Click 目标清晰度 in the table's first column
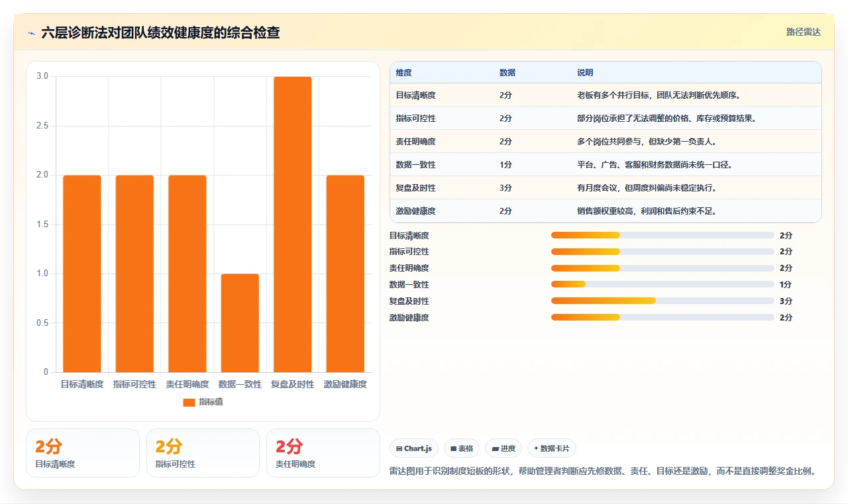The height and width of the screenshot is (504, 848). point(415,95)
